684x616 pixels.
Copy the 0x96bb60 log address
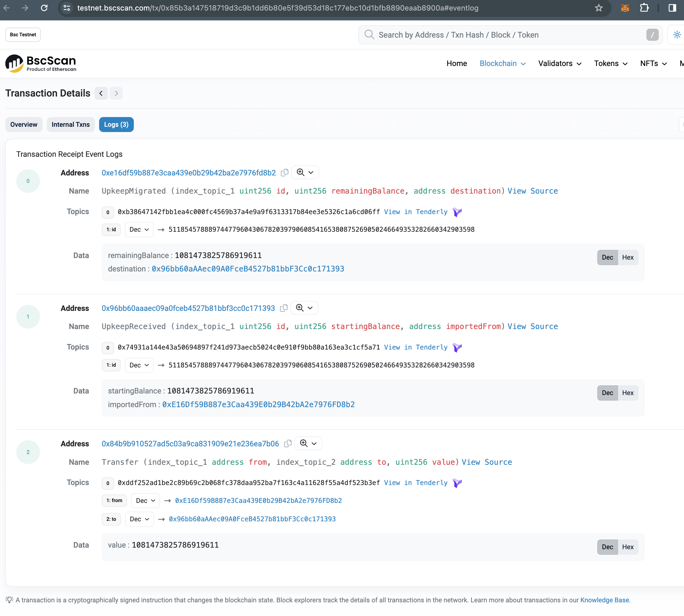(284, 308)
